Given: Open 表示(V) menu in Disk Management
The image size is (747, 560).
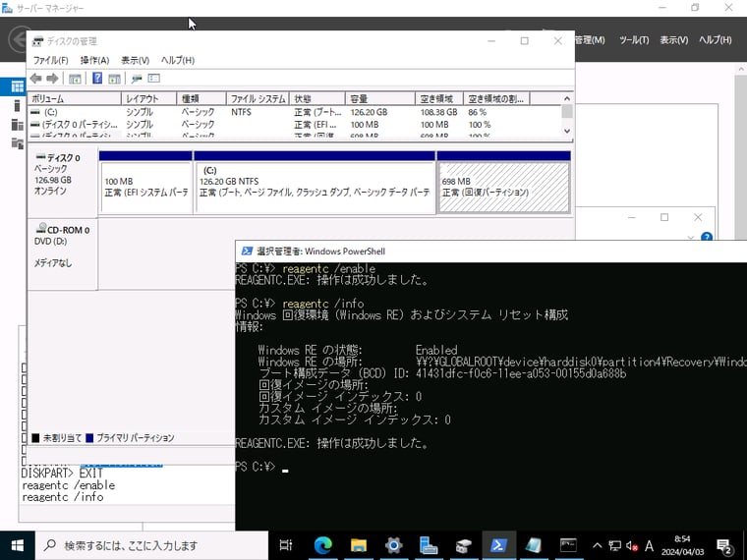Looking at the screenshot, I should click(135, 61).
